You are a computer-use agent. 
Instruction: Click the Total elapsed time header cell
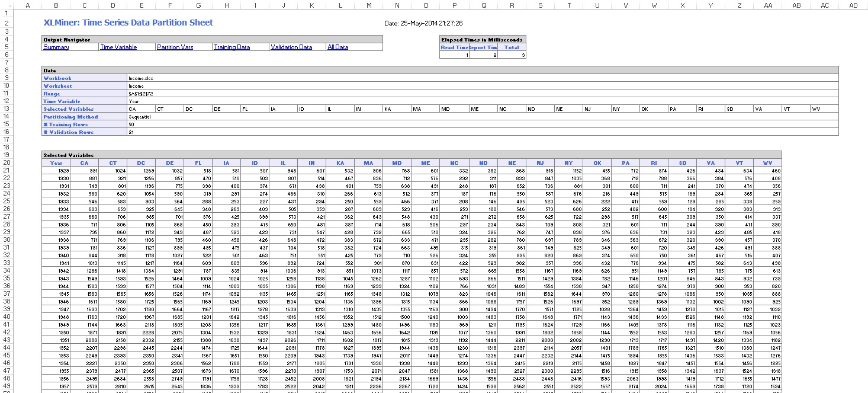point(511,47)
